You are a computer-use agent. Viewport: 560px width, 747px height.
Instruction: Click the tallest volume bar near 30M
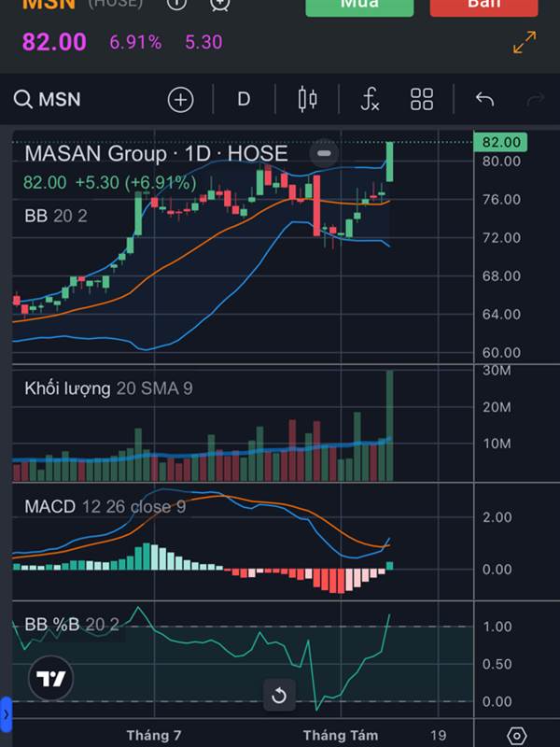(389, 426)
